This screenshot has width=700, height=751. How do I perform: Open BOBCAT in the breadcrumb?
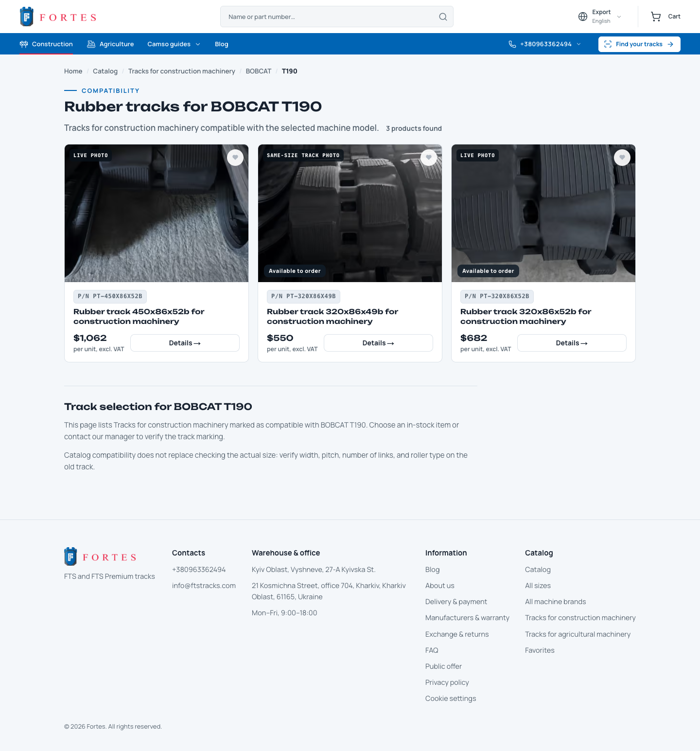tap(259, 71)
